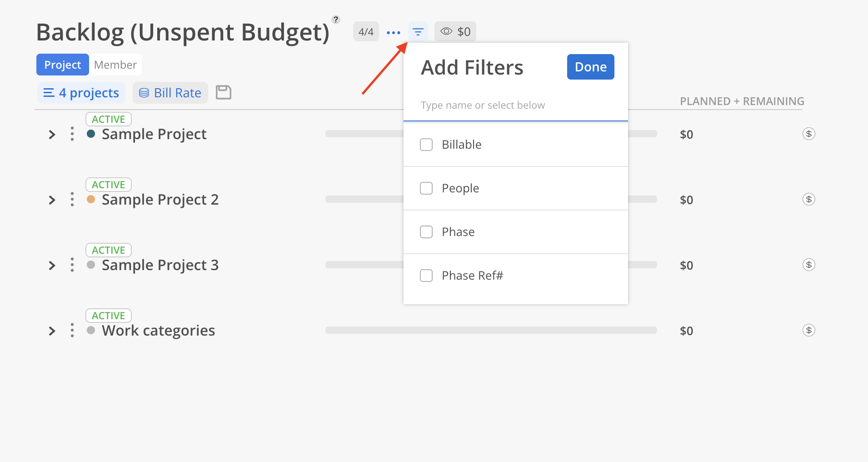Open the three-dot options menu in header

[x=393, y=32]
